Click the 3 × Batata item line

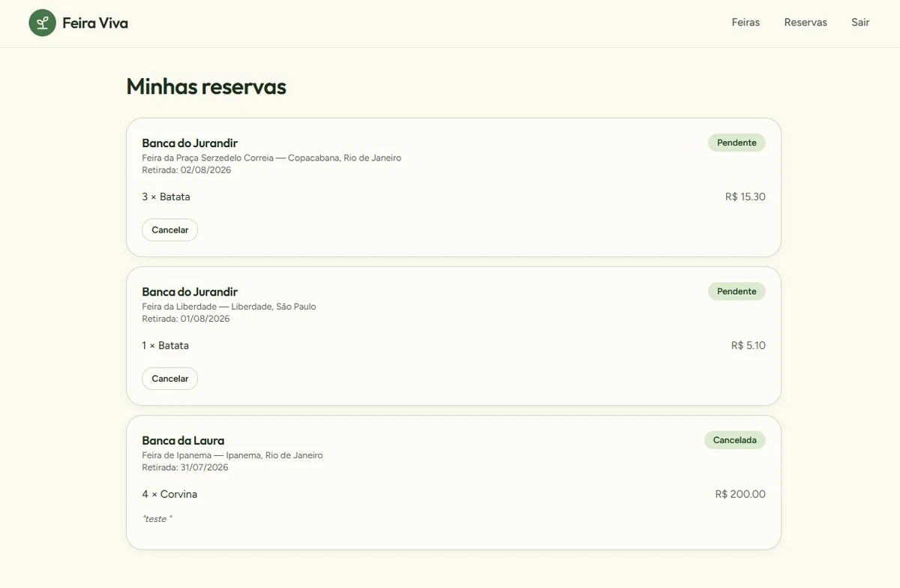point(166,197)
